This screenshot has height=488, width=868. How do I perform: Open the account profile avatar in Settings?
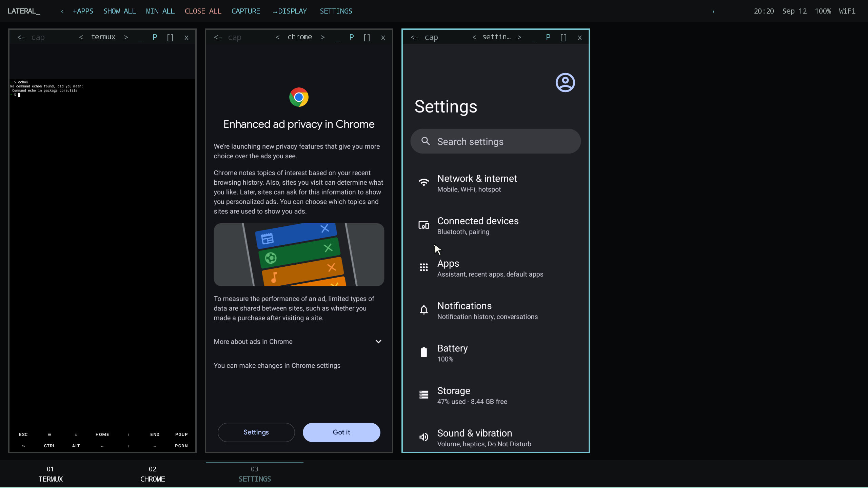click(x=565, y=82)
